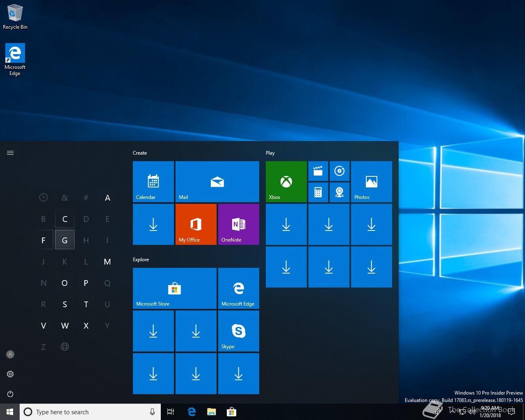Open the Camera small tile
The image size is (525, 420).
click(340, 192)
